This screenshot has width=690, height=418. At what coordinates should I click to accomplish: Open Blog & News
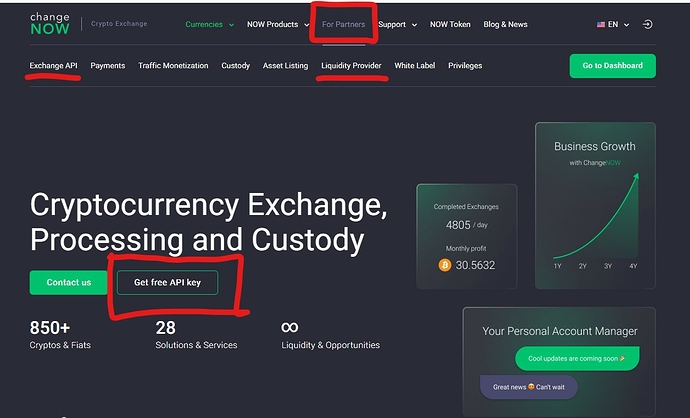505,25
